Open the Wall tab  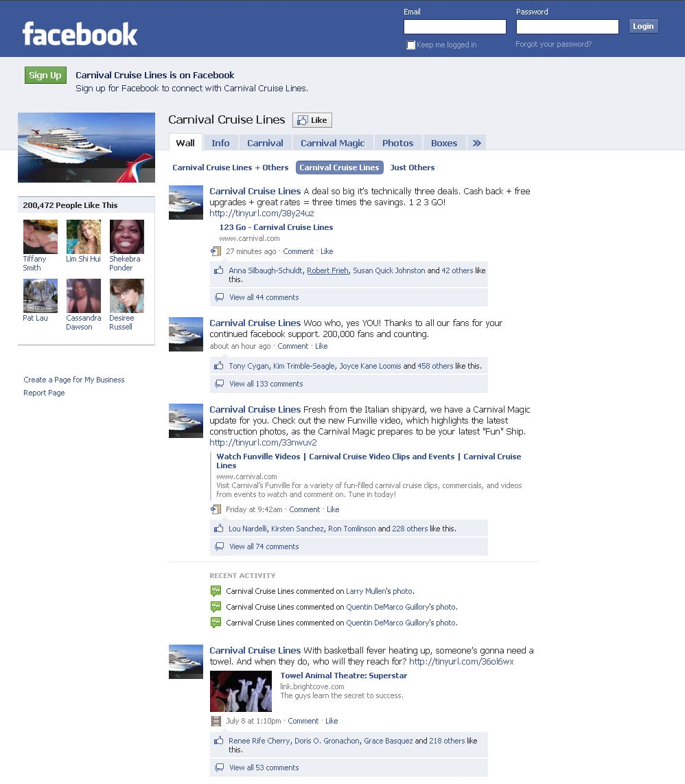coord(185,143)
